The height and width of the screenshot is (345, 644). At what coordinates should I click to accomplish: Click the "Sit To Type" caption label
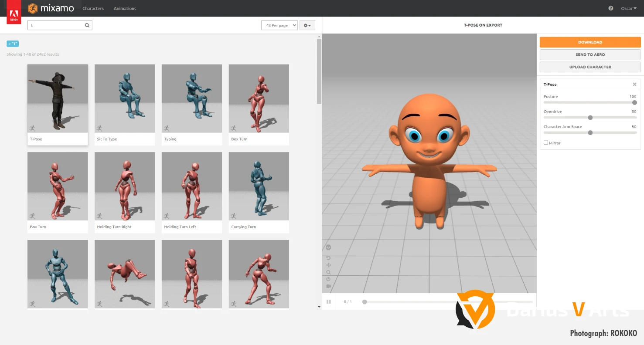pos(107,139)
